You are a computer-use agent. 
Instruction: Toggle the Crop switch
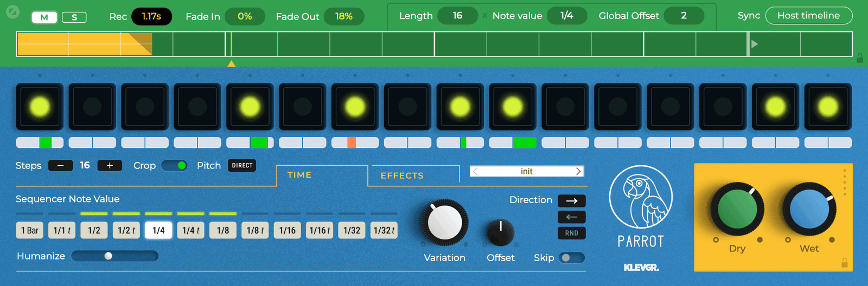tap(175, 166)
